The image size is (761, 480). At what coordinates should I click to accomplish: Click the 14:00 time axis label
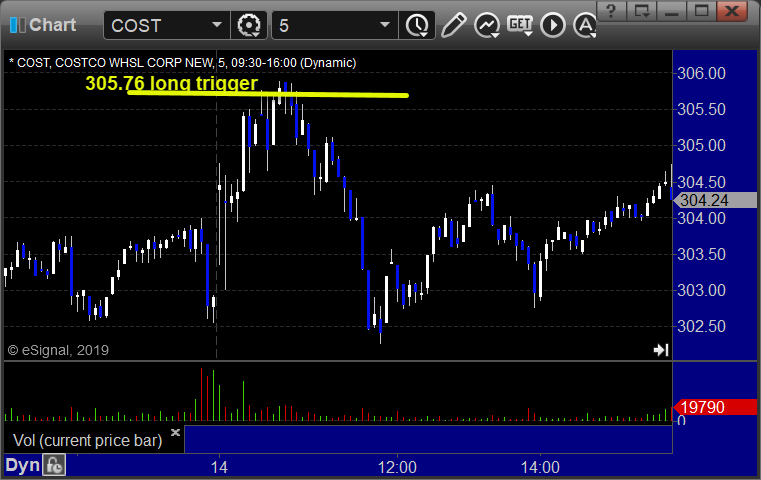(x=540, y=467)
